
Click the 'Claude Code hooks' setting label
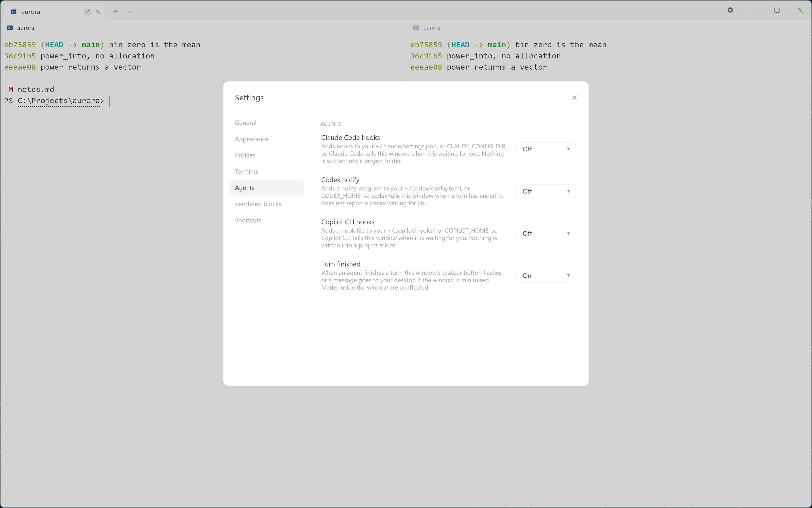click(350, 137)
